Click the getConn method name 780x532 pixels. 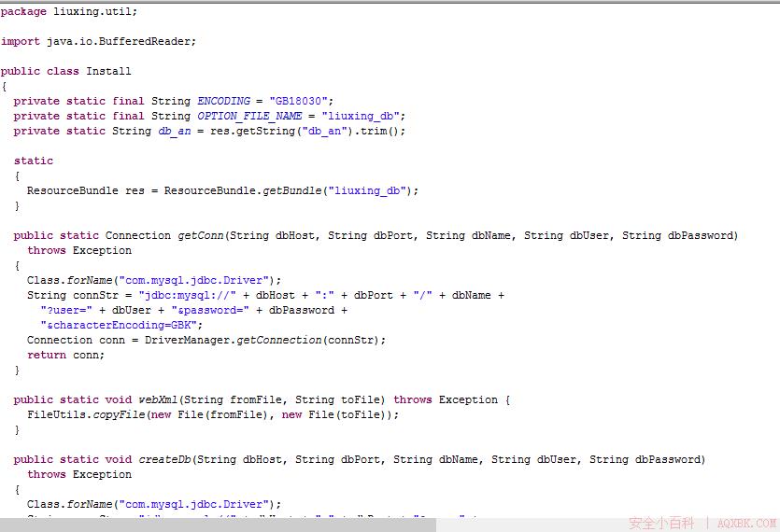click(201, 236)
